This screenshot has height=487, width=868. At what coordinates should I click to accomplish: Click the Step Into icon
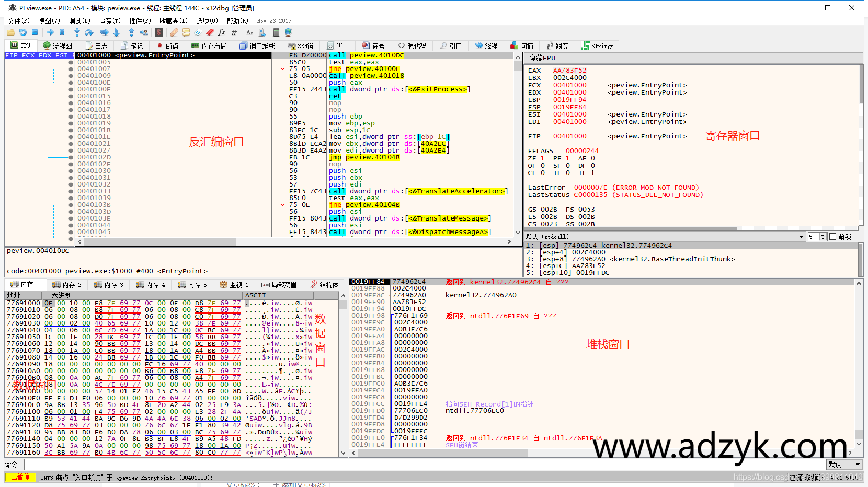77,32
